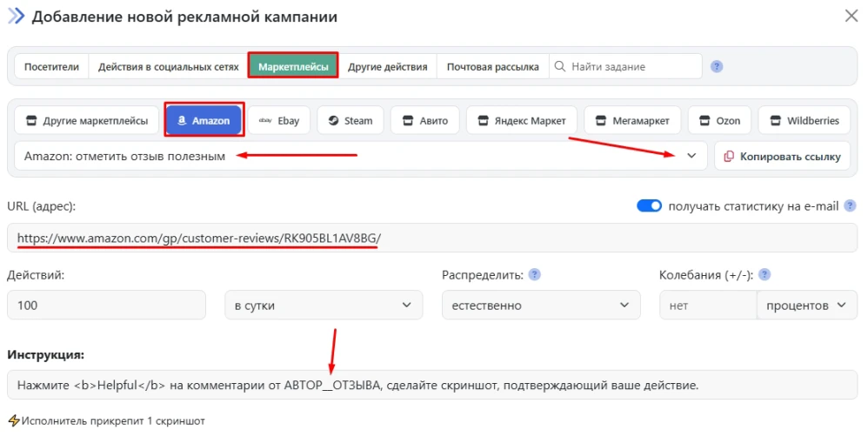Select the Маркетплейсы tab

(x=293, y=66)
